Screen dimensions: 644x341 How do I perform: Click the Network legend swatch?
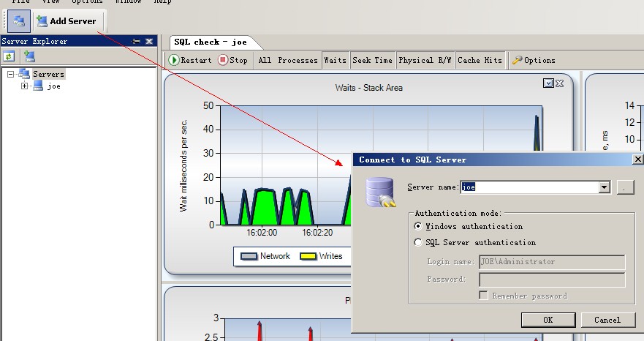tap(249, 256)
